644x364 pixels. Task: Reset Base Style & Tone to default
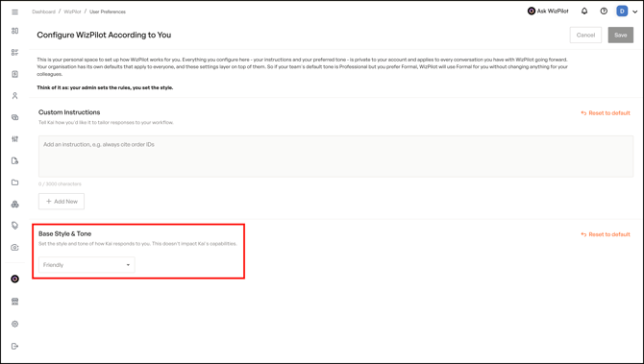606,234
